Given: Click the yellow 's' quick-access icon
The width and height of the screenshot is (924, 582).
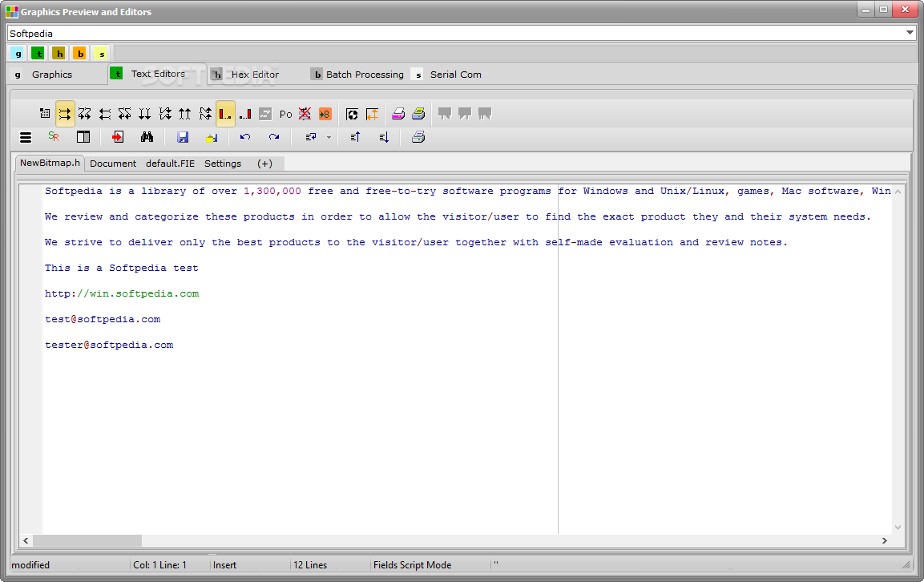Looking at the screenshot, I should pos(101,54).
